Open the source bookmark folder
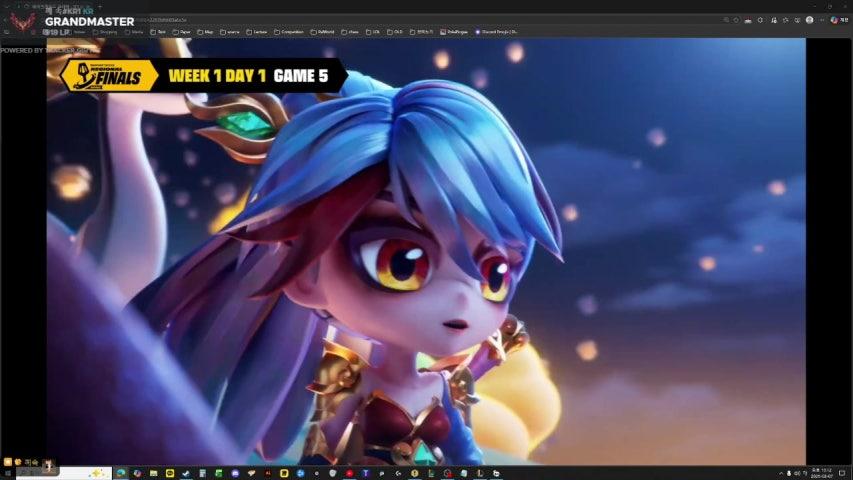This screenshot has width=853, height=480. [230, 32]
